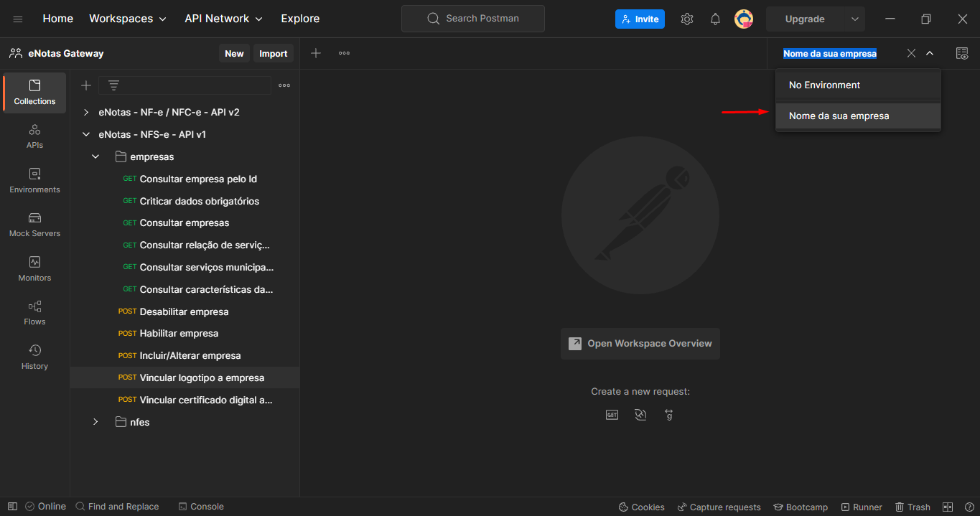Select Nome da sua empresa environment option

pyautogui.click(x=858, y=116)
